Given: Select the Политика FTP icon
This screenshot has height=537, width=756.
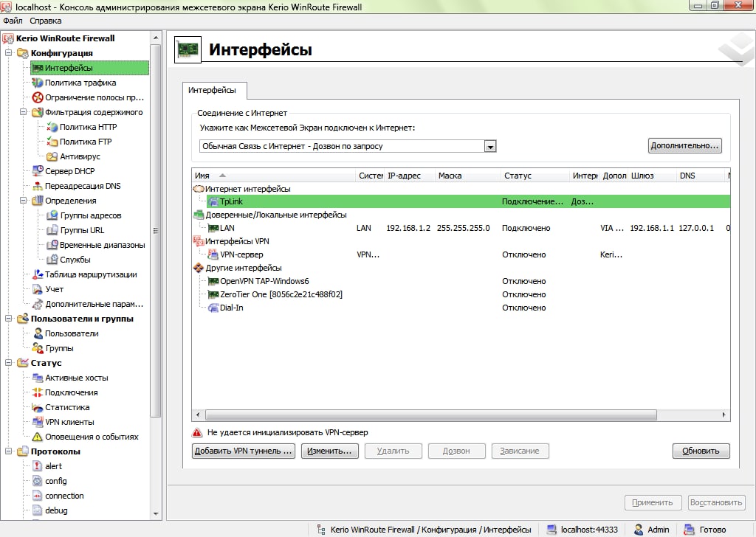Looking at the screenshot, I should [x=52, y=142].
